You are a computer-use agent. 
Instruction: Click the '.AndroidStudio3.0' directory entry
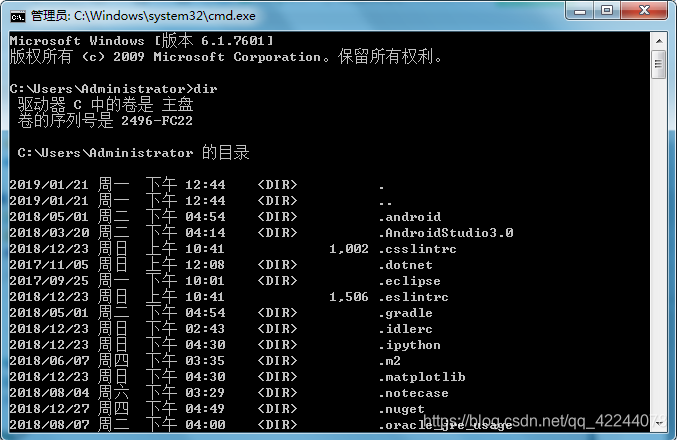[446, 233]
